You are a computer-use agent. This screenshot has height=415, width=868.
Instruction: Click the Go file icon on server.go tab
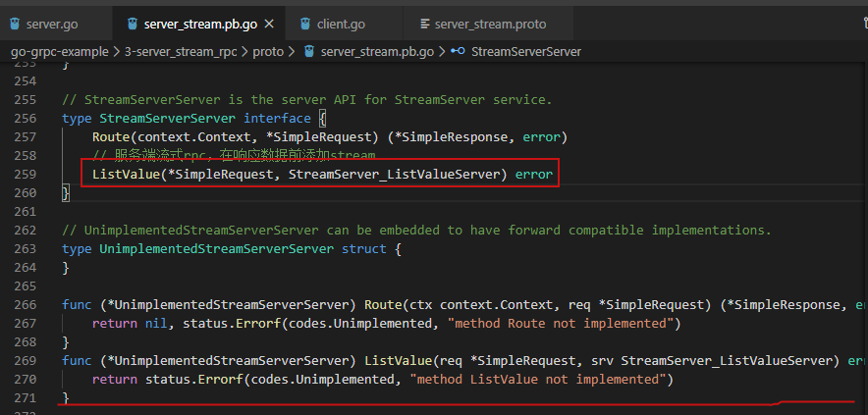pyautogui.click(x=15, y=23)
